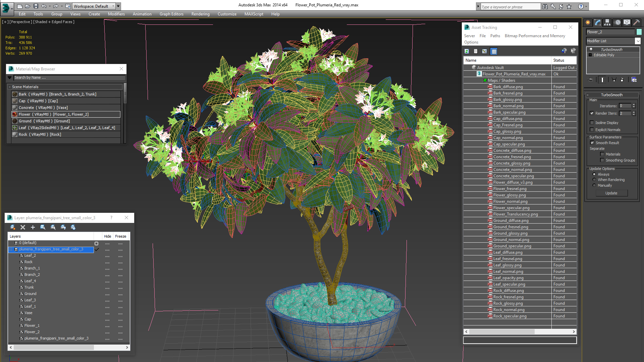Enable Isoline Display checkbox

(592, 123)
